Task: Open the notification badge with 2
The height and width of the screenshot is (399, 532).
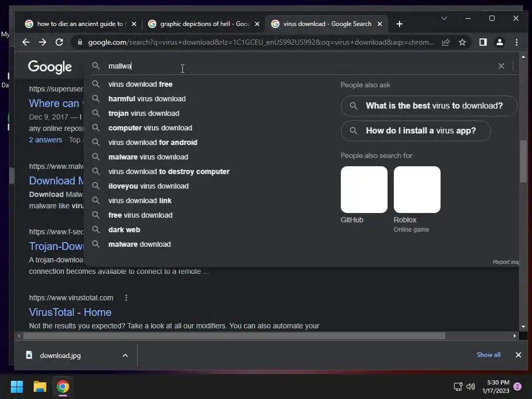Action: point(517,387)
